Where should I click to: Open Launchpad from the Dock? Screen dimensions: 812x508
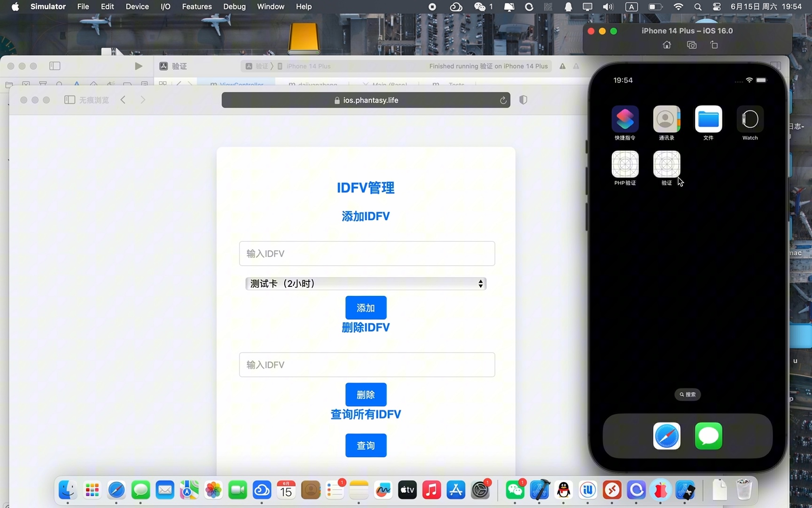92,490
